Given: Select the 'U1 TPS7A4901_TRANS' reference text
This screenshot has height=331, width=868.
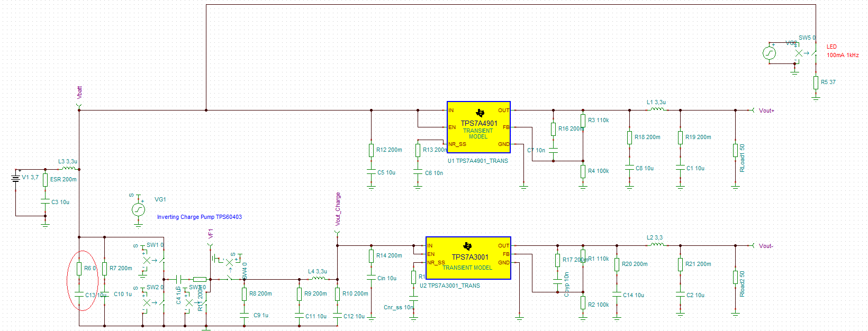Looking at the screenshot, I should [478, 161].
